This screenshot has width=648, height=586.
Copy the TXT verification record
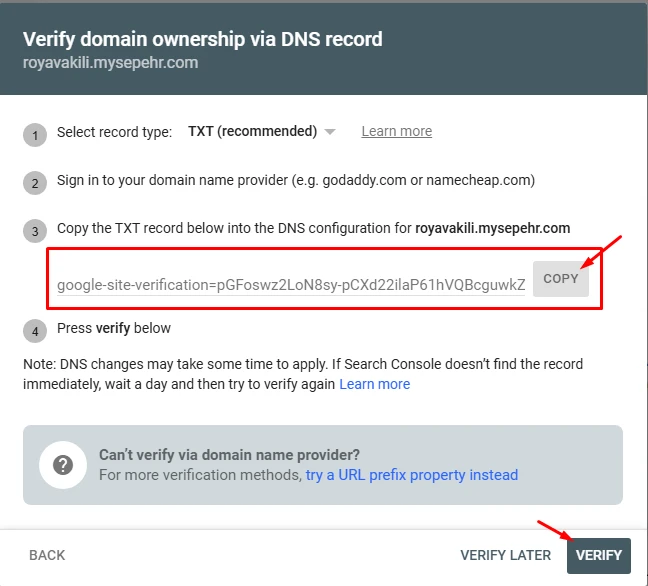[x=561, y=279]
